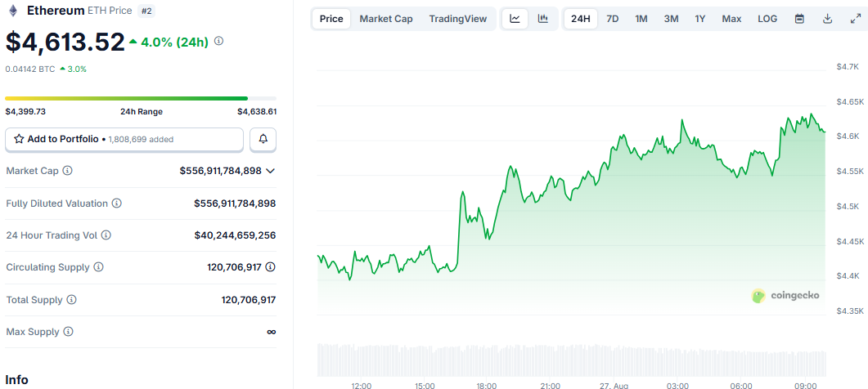Expand chart to fullscreen

coord(855,19)
